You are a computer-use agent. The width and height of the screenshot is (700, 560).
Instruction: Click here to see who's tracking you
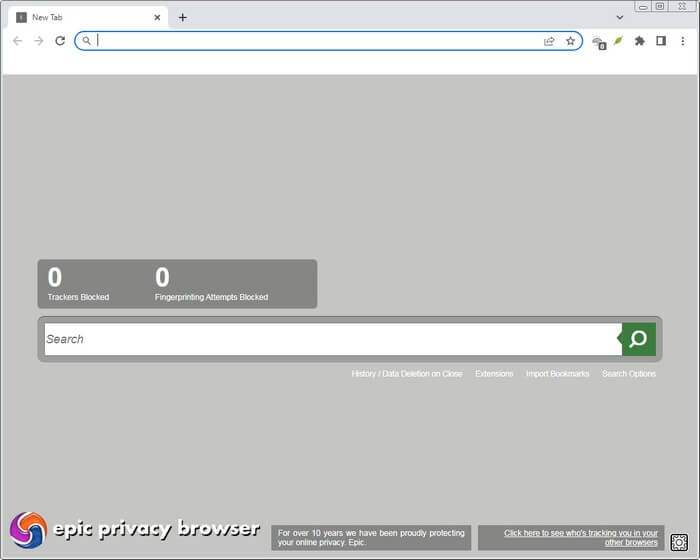tap(580, 538)
